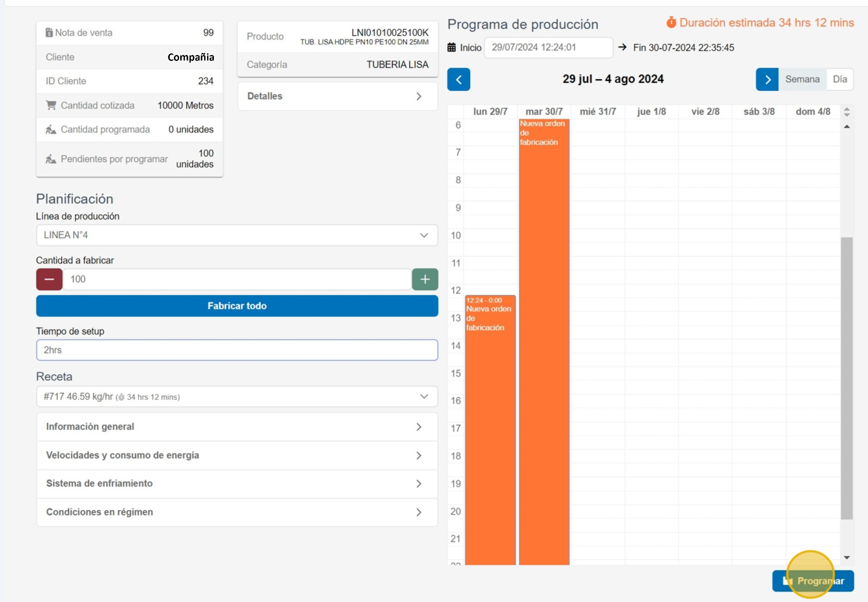This screenshot has height=602, width=868.
Task: Click the stopwatch icon beside Duración estimada
Action: coord(671,22)
